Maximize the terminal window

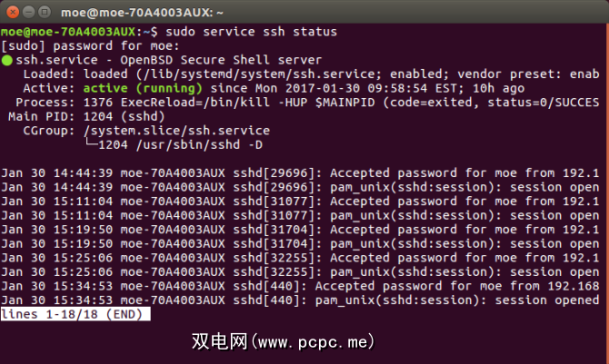click(43, 10)
